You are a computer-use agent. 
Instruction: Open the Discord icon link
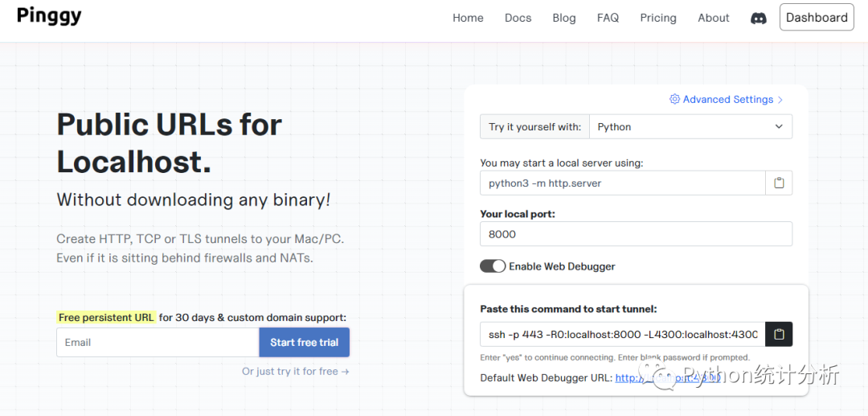coord(759,18)
